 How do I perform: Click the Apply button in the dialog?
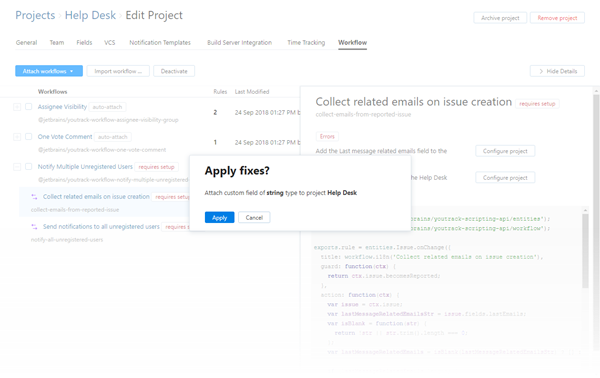(219, 217)
